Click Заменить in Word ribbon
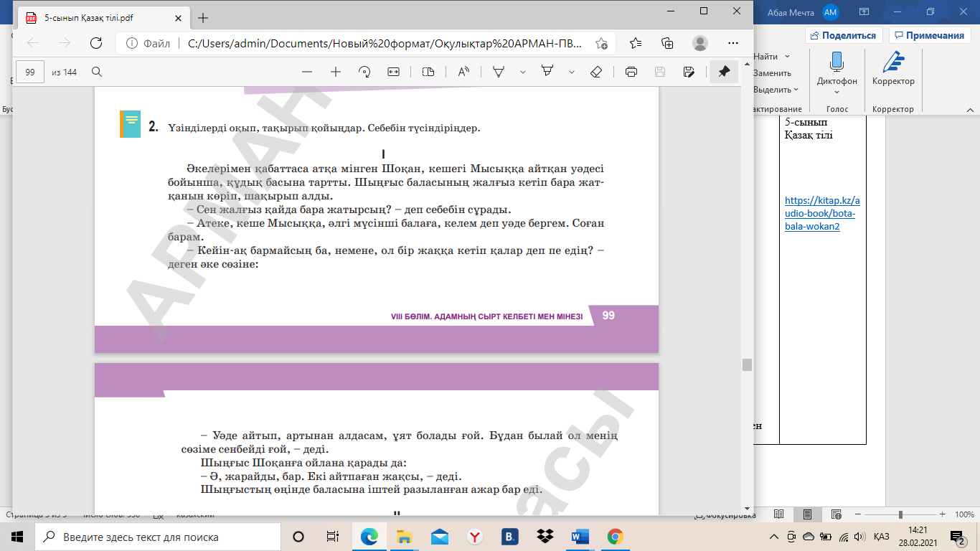The height and width of the screenshot is (551, 980). pos(772,73)
